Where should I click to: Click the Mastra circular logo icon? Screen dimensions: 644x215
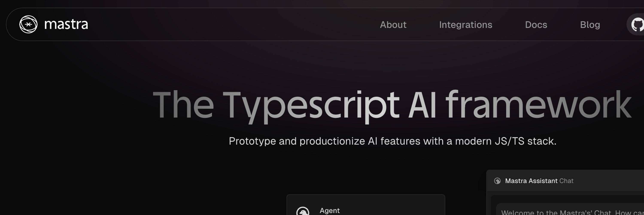click(x=28, y=24)
